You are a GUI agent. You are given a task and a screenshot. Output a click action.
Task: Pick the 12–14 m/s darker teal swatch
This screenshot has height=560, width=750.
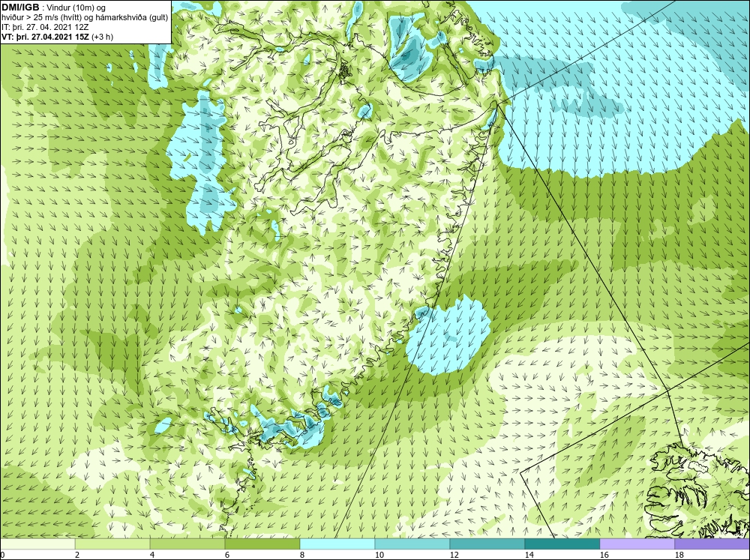tap(487, 544)
